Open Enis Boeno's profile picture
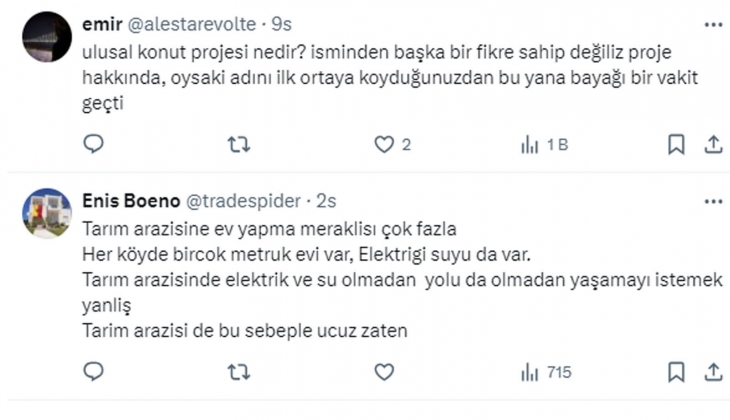Screen dimensions: 730x420 [46, 212]
